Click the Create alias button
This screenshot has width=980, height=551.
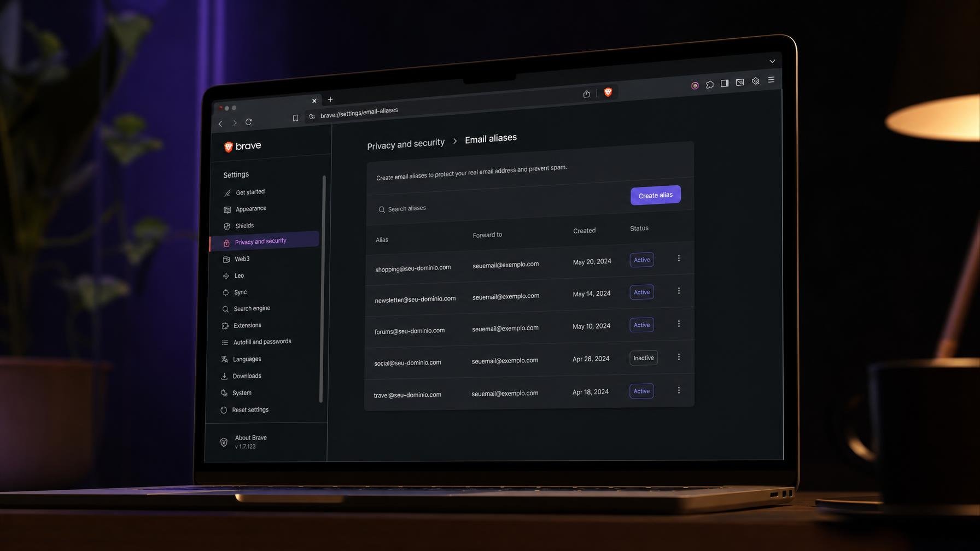[656, 195]
